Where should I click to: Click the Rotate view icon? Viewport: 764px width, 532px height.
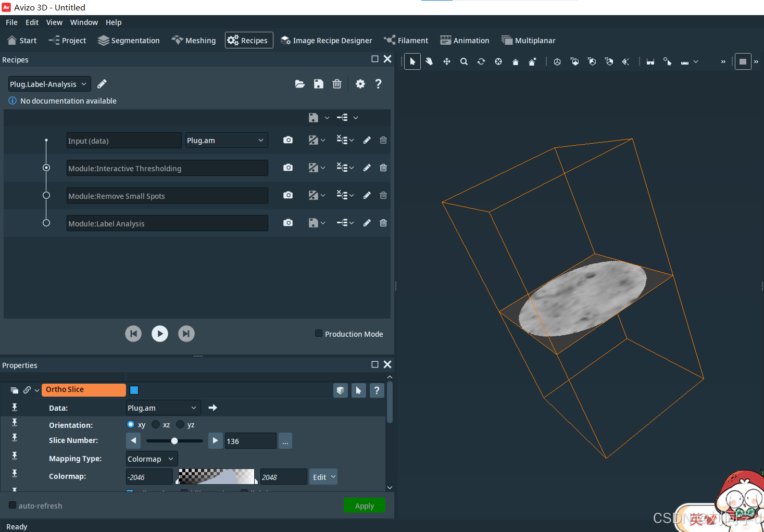coord(481,61)
